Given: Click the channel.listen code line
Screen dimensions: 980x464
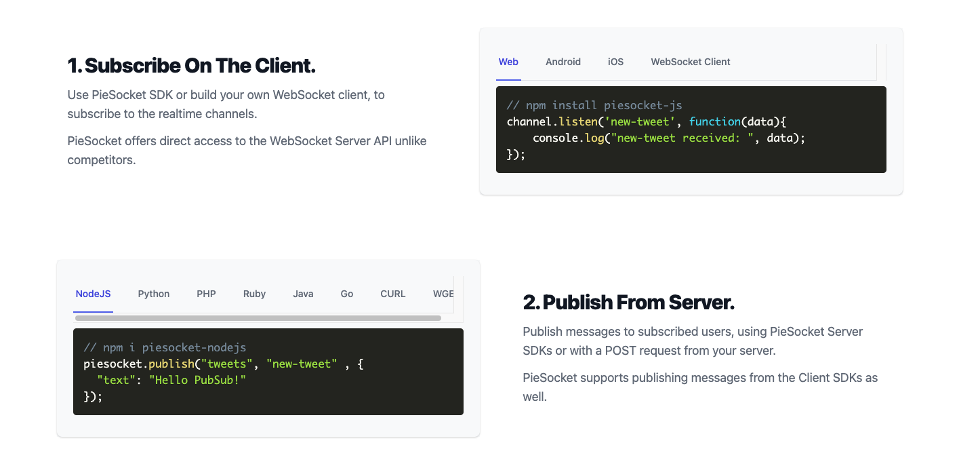Looking at the screenshot, I should point(646,121).
